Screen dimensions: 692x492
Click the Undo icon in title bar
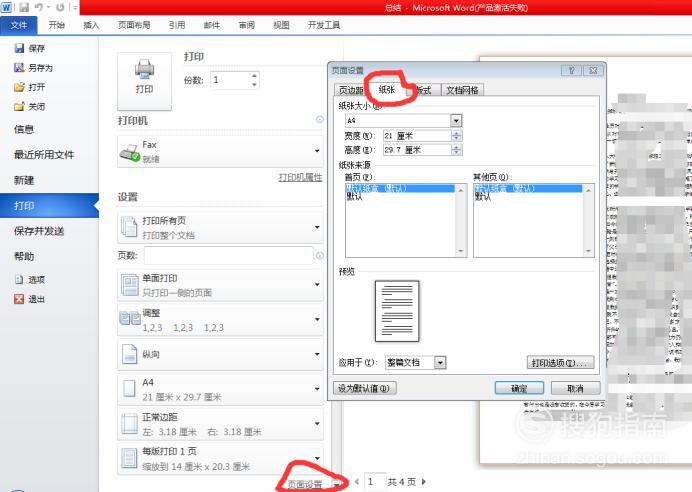click(x=39, y=7)
